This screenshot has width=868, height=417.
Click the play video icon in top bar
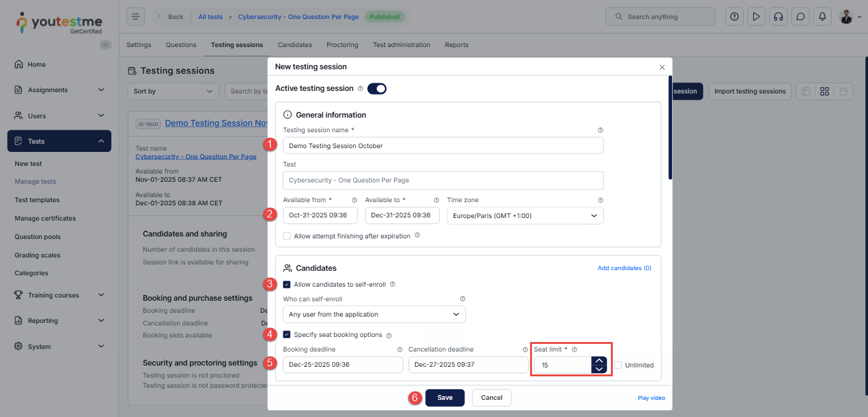tap(756, 17)
